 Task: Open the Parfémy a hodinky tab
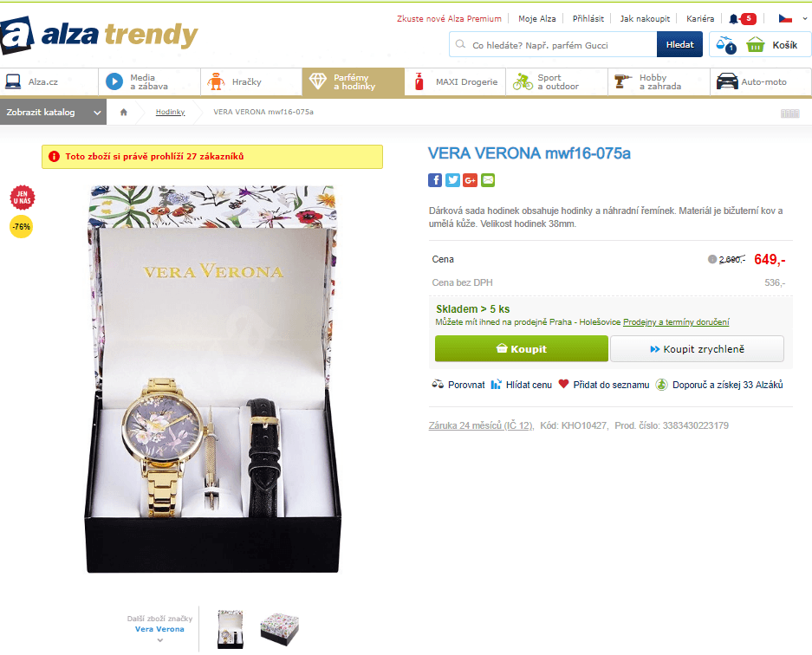click(x=354, y=81)
